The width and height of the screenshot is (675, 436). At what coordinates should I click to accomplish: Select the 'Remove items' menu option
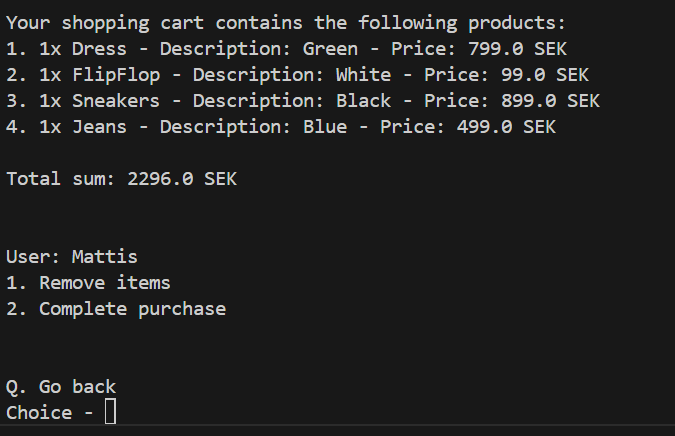click(x=88, y=283)
